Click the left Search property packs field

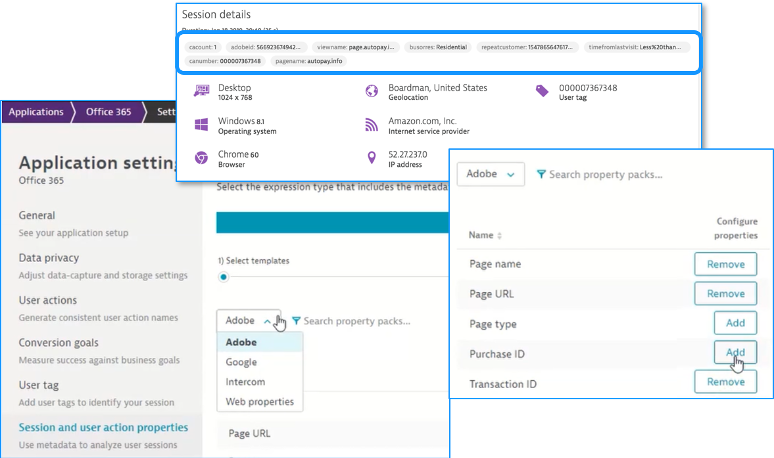[x=357, y=321]
